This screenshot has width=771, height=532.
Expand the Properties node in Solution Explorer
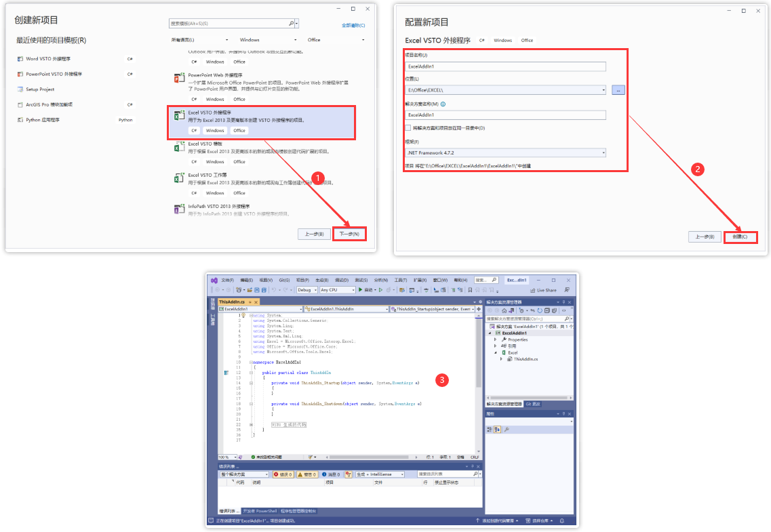tap(495, 340)
